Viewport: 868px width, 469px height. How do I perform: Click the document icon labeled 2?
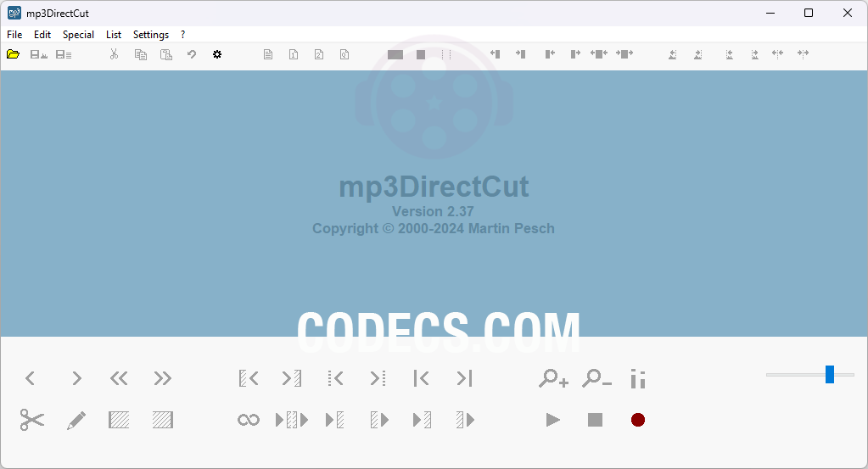(319, 54)
